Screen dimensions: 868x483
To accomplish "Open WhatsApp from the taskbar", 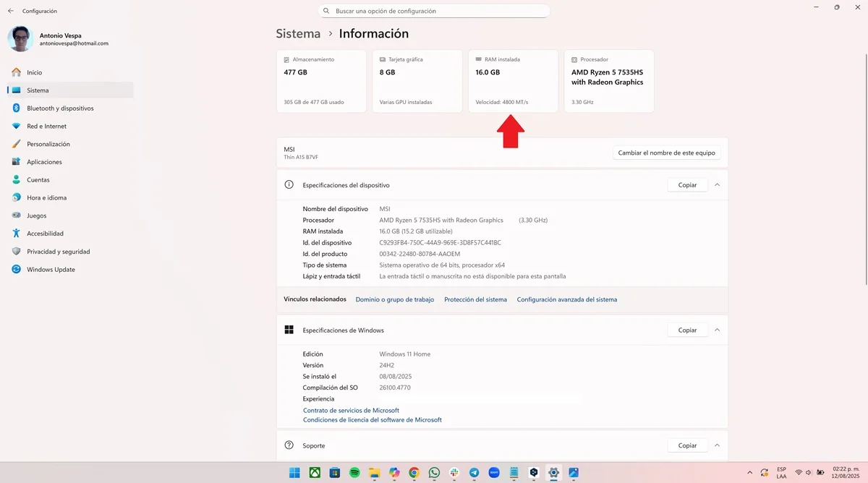I will pyautogui.click(x=434, y=473).
